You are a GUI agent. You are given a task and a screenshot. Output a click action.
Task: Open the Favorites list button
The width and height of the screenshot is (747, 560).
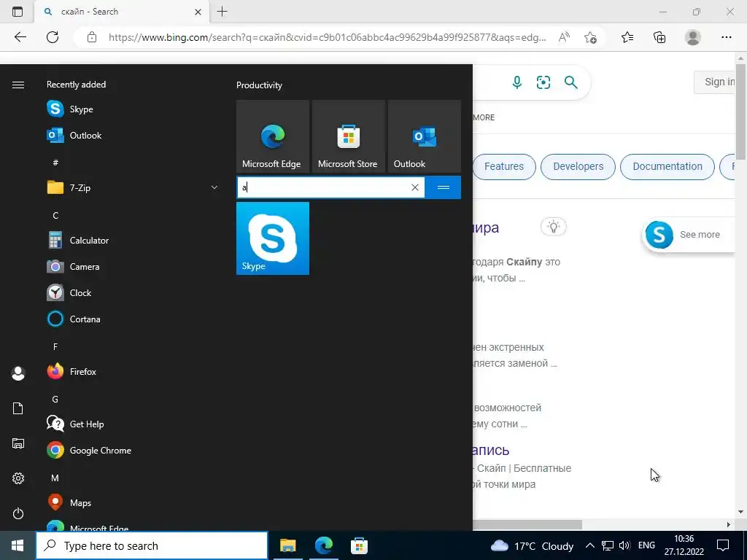coord(627,37)
